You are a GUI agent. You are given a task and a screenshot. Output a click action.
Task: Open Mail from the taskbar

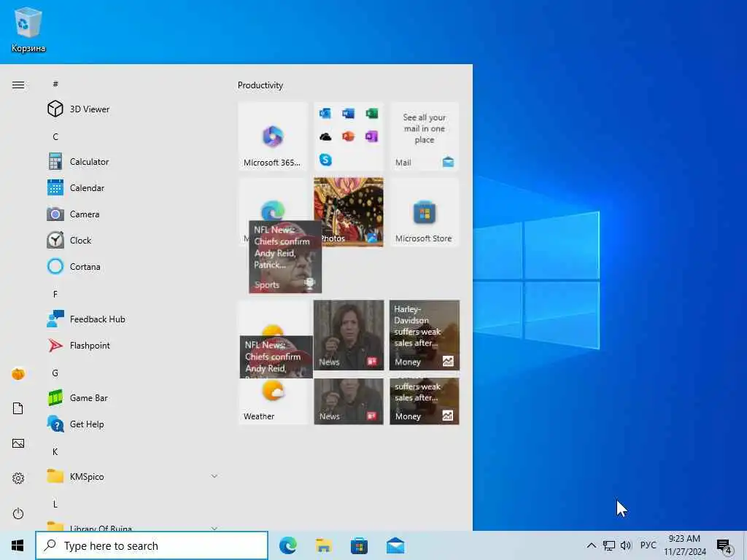coord(395,545)
